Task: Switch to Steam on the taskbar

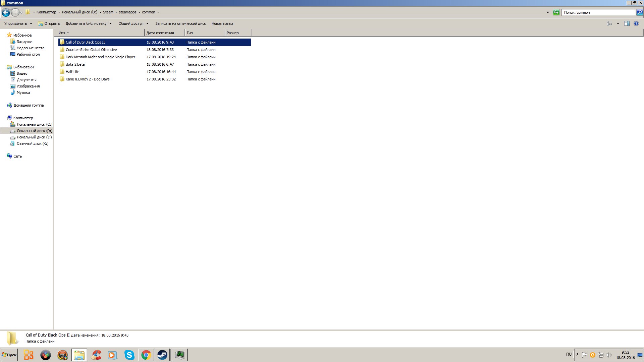Action: coord(162,355)
